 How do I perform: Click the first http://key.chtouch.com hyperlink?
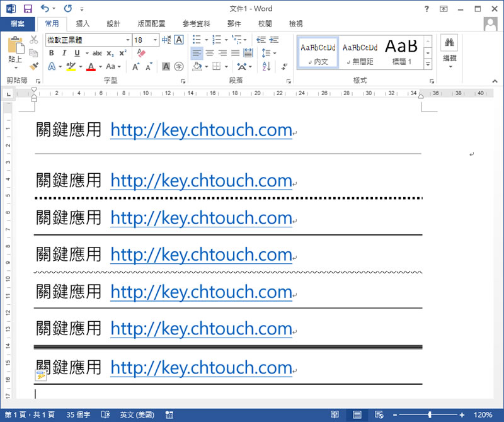pos(201,130)
